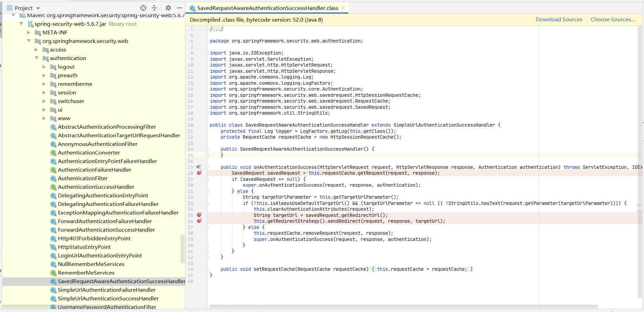The image size is (644, 312).
Task: Open the Project view dropdown
Action: 38,8
